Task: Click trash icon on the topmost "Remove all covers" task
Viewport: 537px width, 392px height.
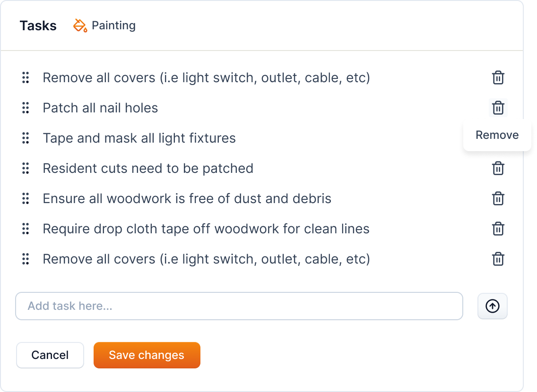Action: (x=498, y=77)
